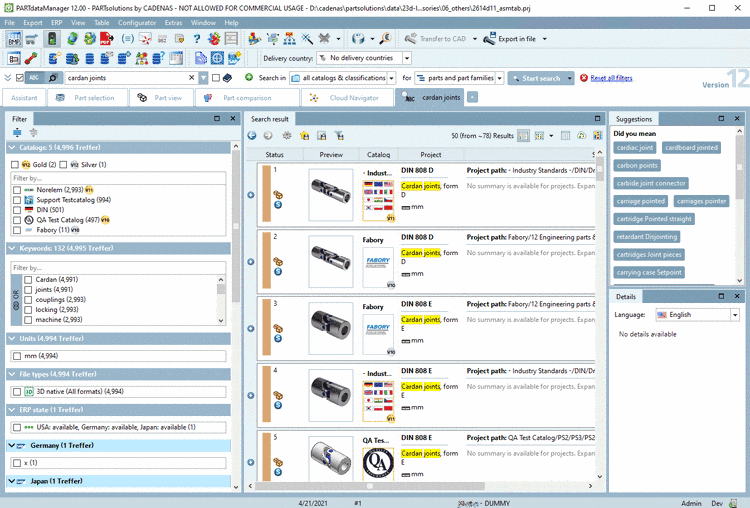Click the green plus icon before Search in
Viewport: 750px width, 508px height.
(x=249, y=77)
